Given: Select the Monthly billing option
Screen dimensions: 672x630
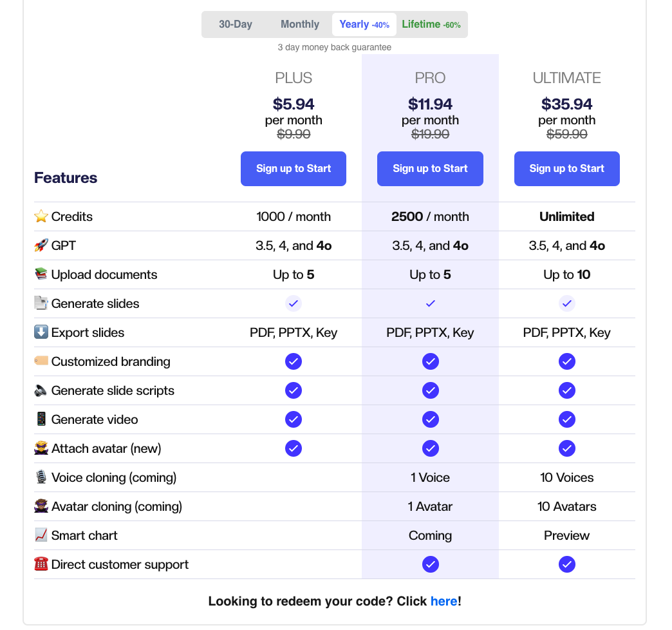Looking at the screenshot, I should 300,24.
